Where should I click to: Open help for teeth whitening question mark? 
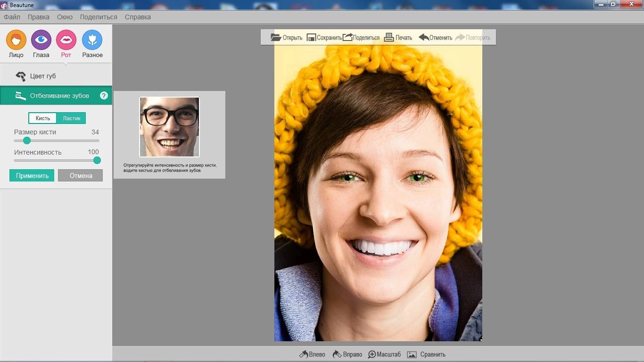point(104,96)
